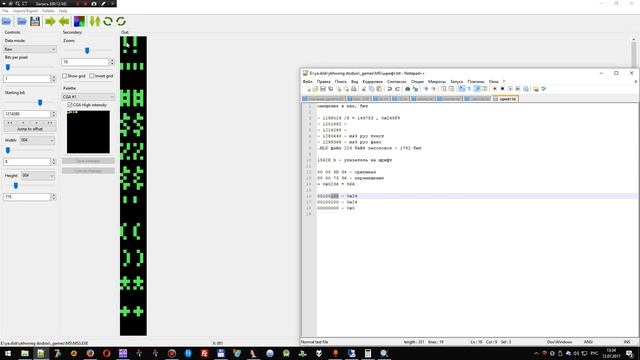Click the green glyph output image
The image size is (640, 360).
coord(133,186)
